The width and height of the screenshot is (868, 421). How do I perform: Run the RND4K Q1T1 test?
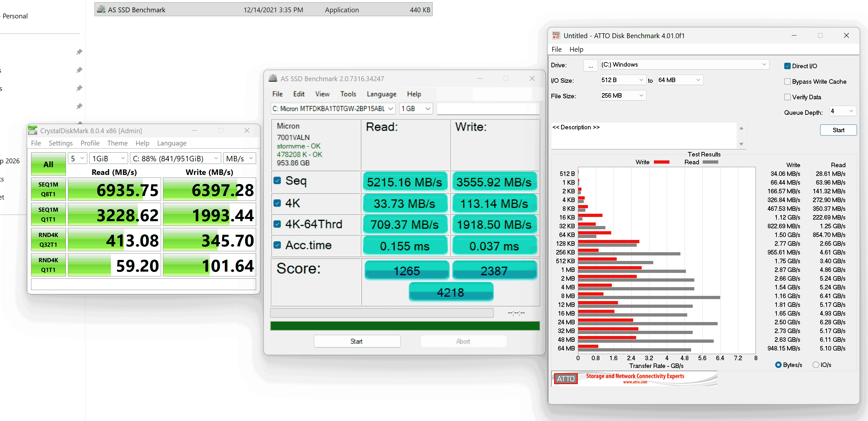48,265
